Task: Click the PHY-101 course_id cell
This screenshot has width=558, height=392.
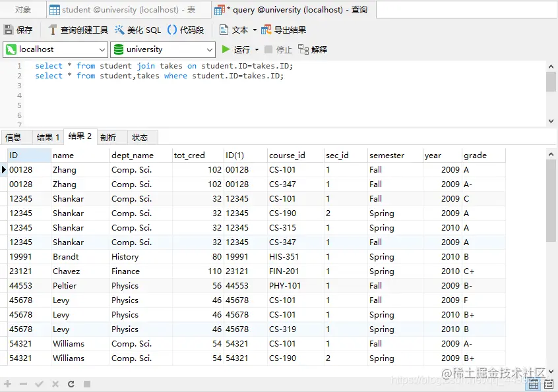Action: point(295,286)
